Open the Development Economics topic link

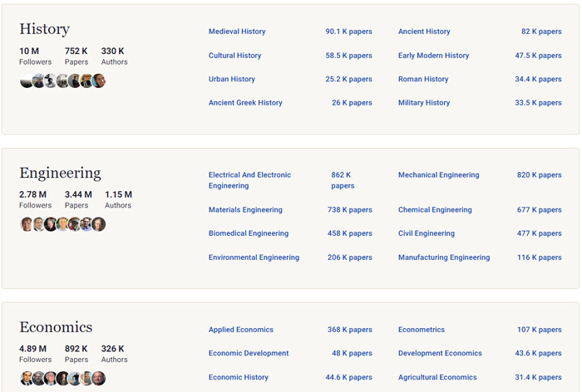pos(440,353)
